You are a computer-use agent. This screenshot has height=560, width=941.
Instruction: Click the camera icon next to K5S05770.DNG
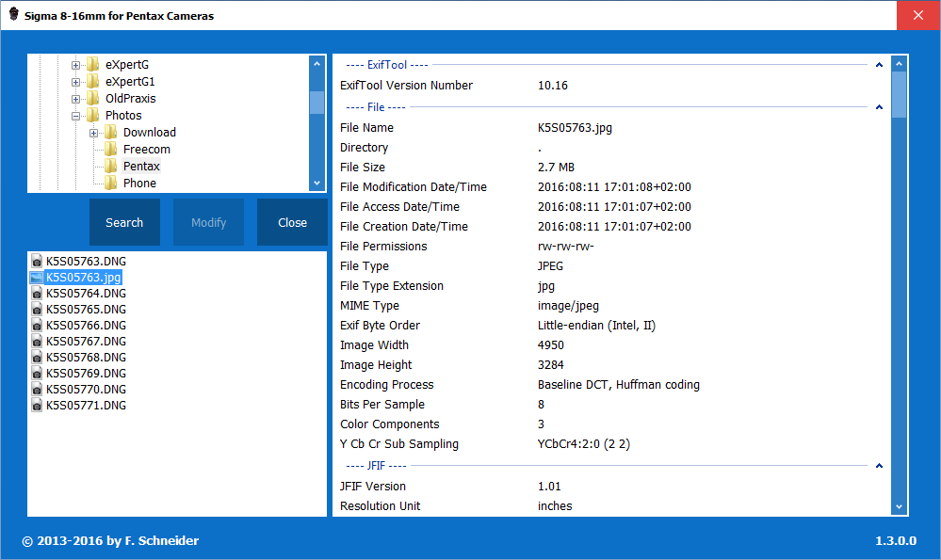pyautogui.click(x=37, y=389)
